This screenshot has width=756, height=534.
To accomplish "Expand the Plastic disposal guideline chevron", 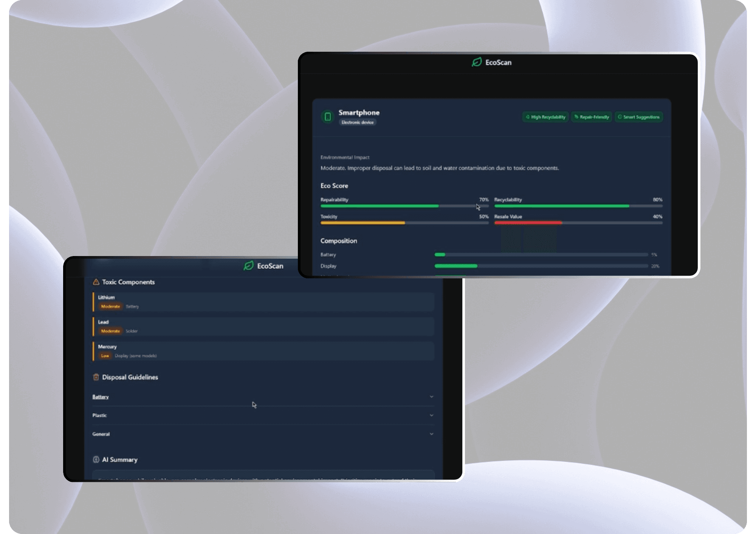I will coord(431,415).
